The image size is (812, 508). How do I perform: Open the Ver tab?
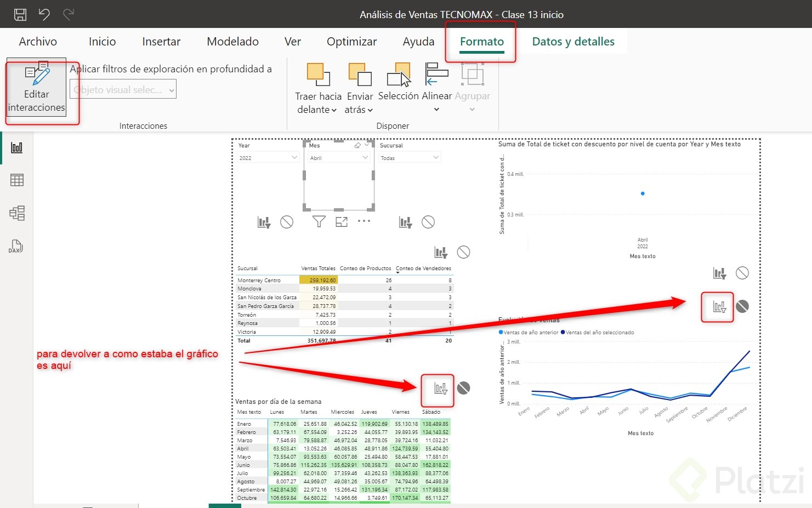pyautogui.click(x=293, y=42)
